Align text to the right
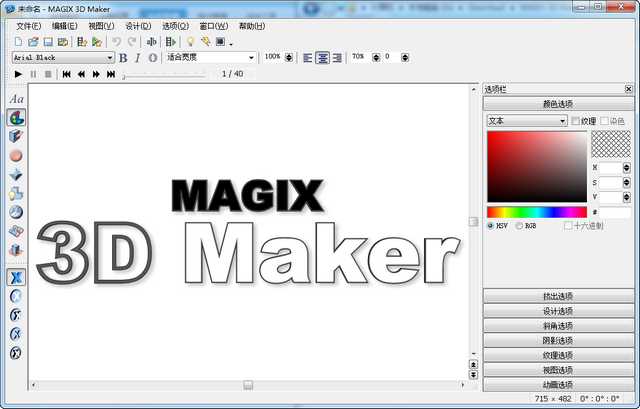640x409 pixels. [x=337, y=58]
